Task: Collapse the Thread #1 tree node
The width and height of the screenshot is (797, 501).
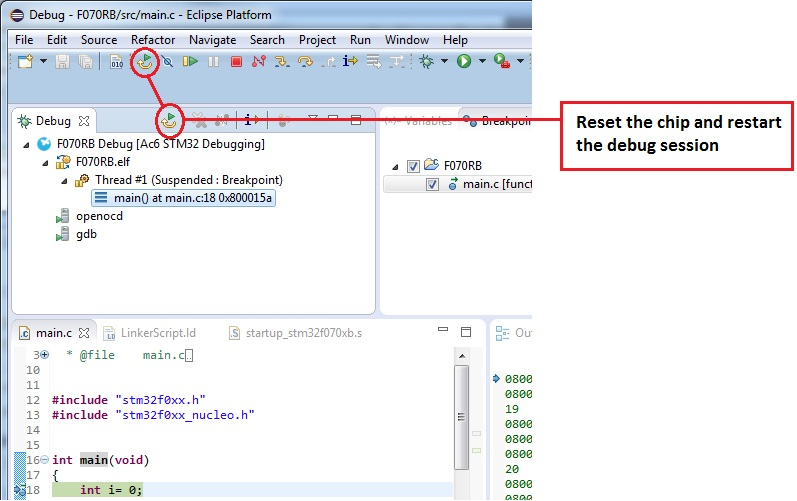Action: [65, 180]
